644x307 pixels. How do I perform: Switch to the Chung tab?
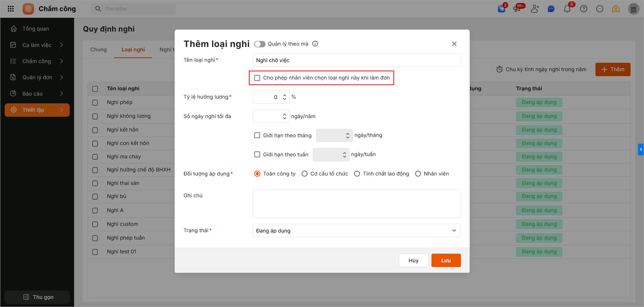tap(99, 49)
